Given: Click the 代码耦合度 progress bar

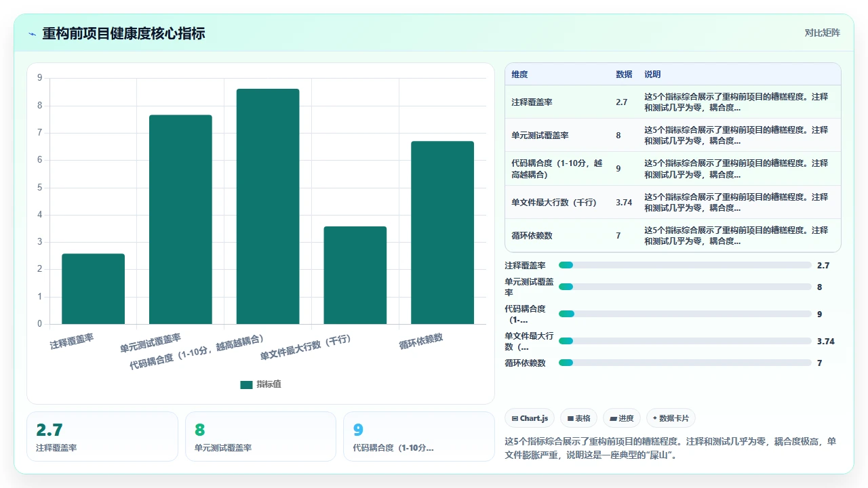Looking at the screenshot, I should pyautogui.click(x=685, y=314).
